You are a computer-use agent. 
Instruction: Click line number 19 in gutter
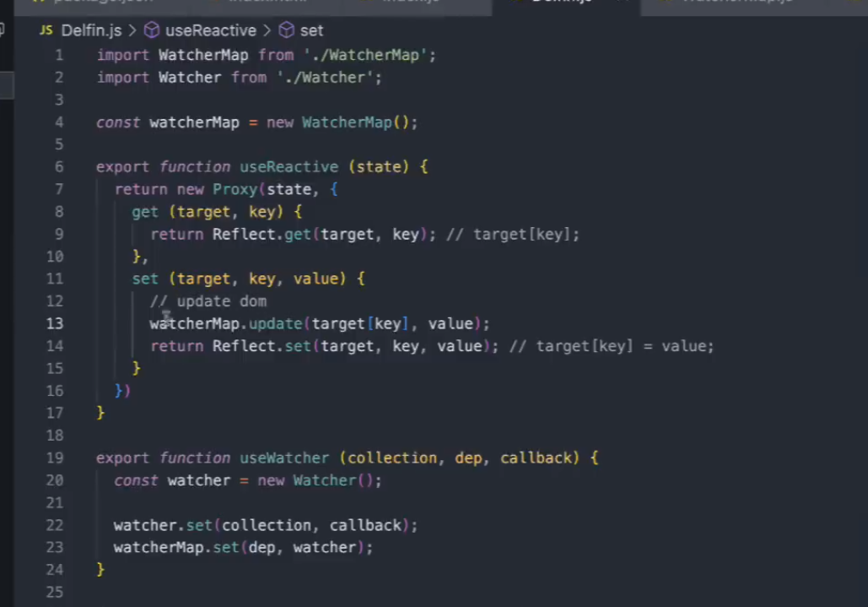[55, 458]
